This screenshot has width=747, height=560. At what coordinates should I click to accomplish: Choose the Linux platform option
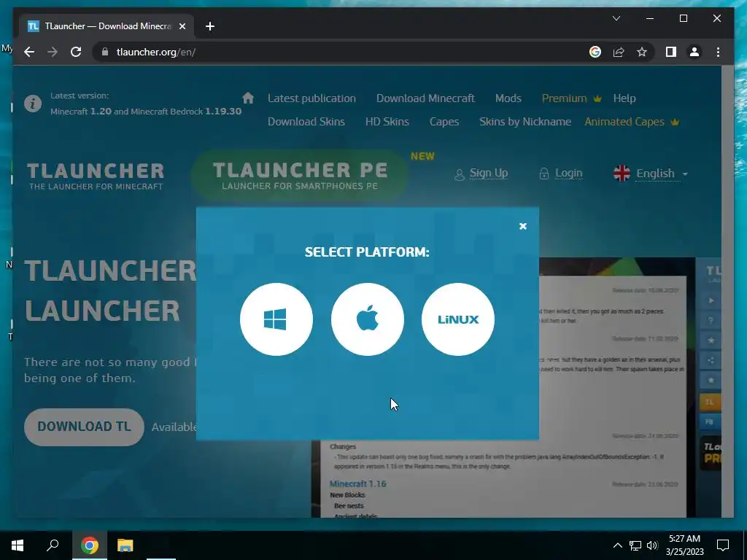(x=458, y=319)
